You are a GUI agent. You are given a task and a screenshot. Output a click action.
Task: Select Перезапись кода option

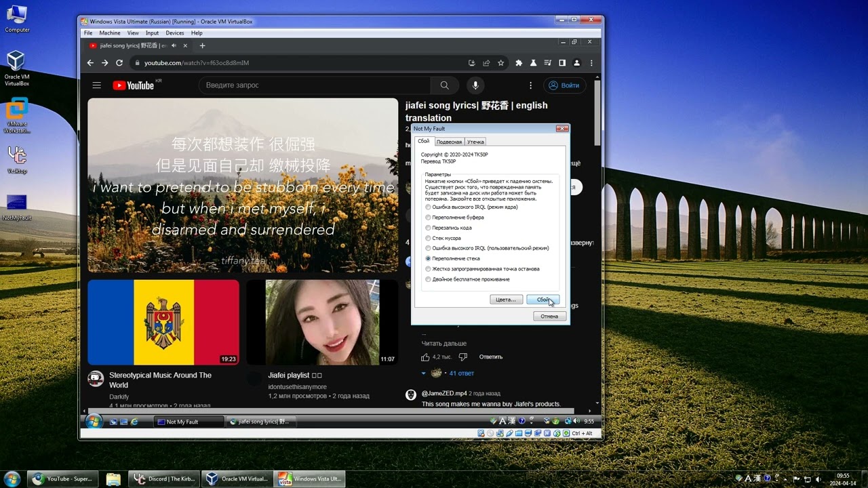tap(448, 228)
